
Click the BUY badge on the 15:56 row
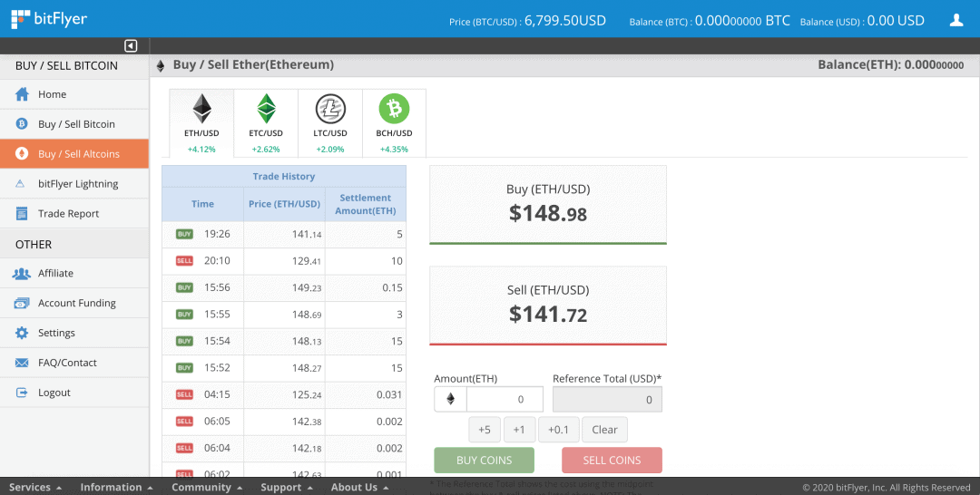click(184, 287)
